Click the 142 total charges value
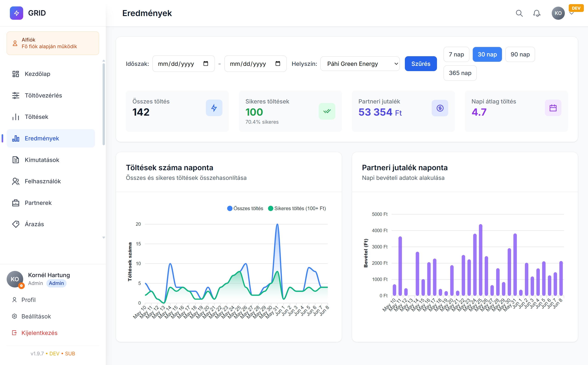This screenshot has width=588, height=365. 141,112
